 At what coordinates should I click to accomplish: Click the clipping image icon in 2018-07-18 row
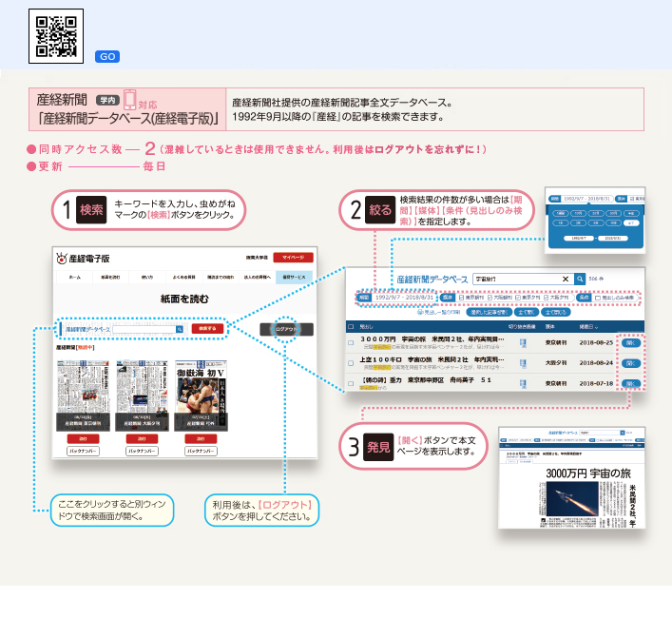point(523,383)
